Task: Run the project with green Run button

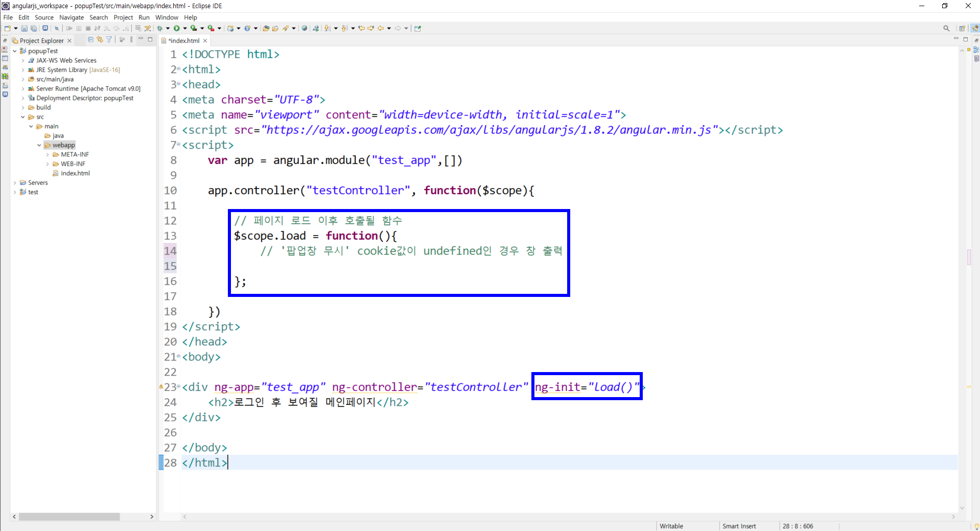Action: click(177, 28)
